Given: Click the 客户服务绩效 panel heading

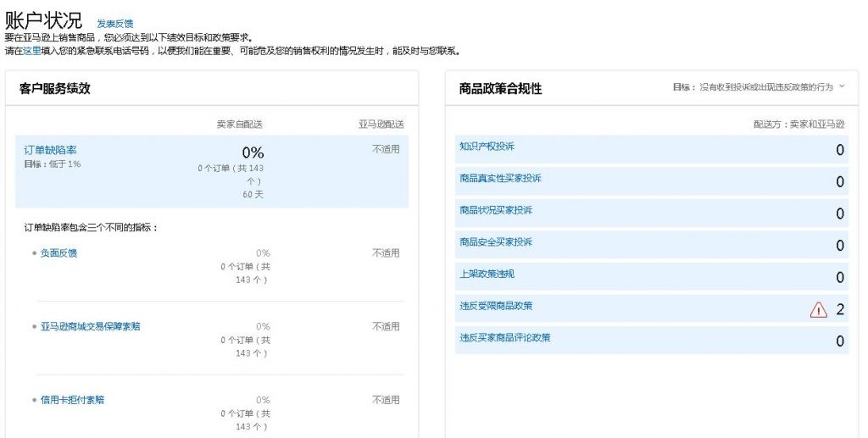Looking at the screenshot, I should coord(55,88).
